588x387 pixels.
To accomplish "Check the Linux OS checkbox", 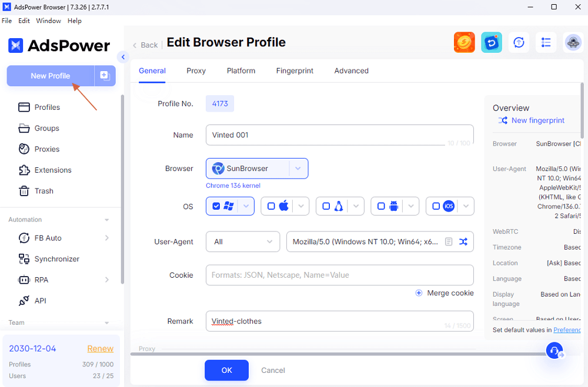I will [x=326, y=206].
